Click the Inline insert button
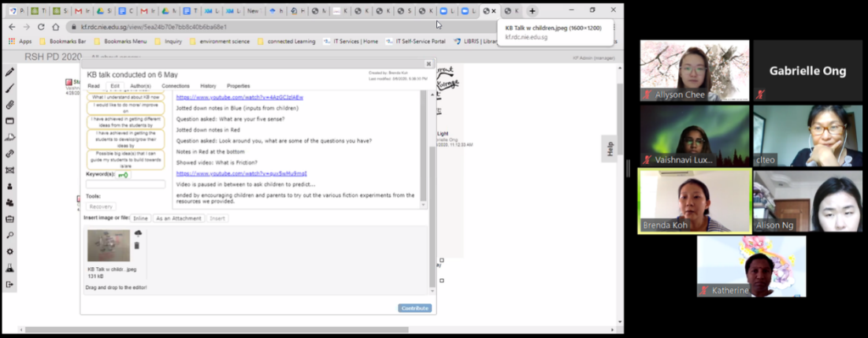Image resolution: width=868 pixels, height=338 pixels. tap(140, 218)
